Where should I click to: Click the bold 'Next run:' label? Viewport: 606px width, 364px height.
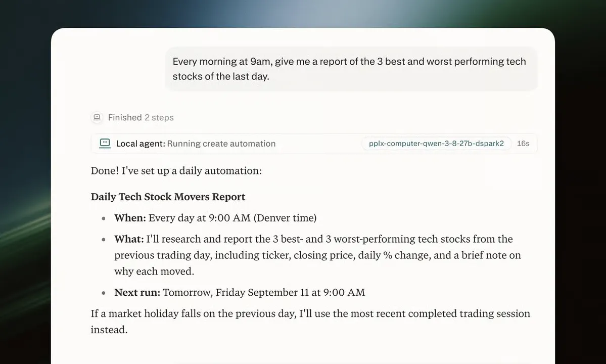[137, 293]
